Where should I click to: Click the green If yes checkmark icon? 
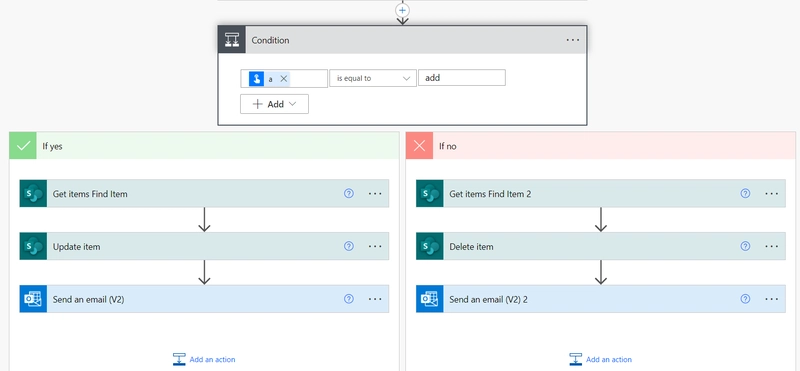click(x=23, y=146)
